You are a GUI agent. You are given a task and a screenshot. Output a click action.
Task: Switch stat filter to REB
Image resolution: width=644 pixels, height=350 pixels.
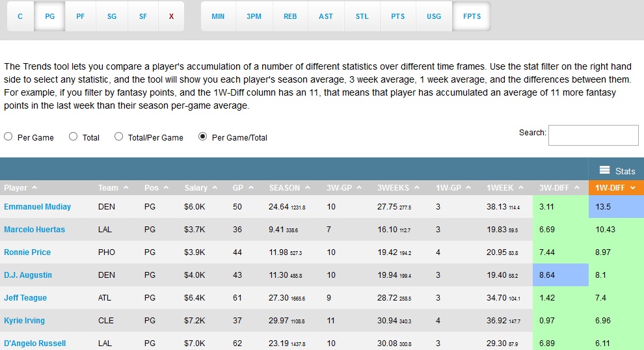pyautogui.click(x=290, y=16)
